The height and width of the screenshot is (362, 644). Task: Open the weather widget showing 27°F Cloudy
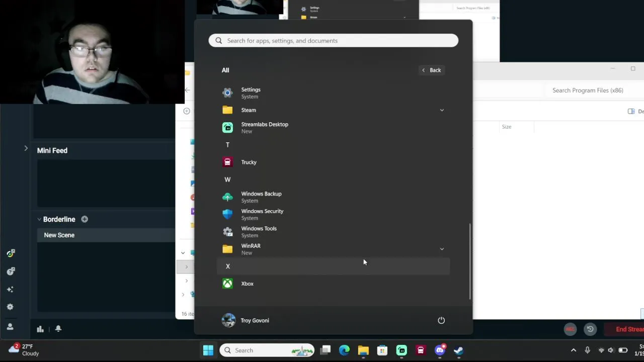[x=24, y=350]
